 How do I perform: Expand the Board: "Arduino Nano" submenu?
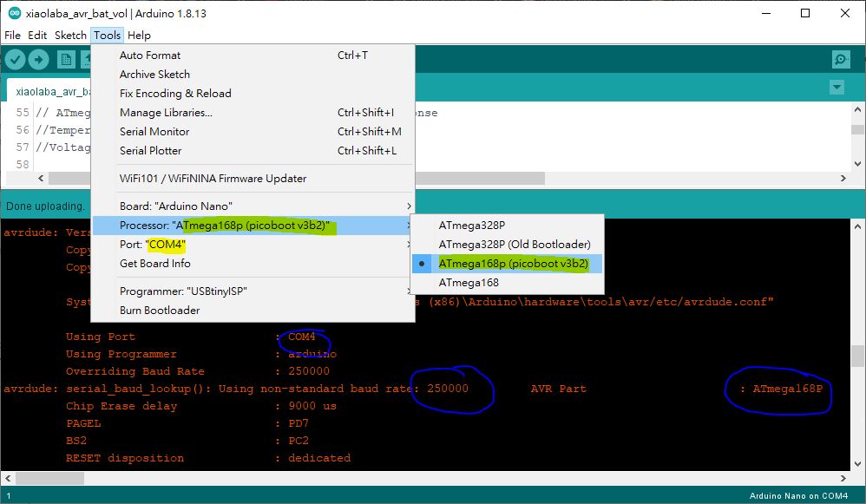pos(253,206)
